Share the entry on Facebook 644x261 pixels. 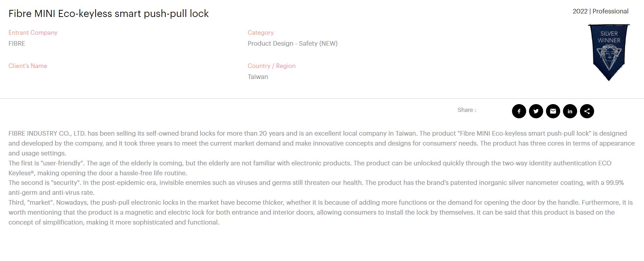click(x=519, y=111)
